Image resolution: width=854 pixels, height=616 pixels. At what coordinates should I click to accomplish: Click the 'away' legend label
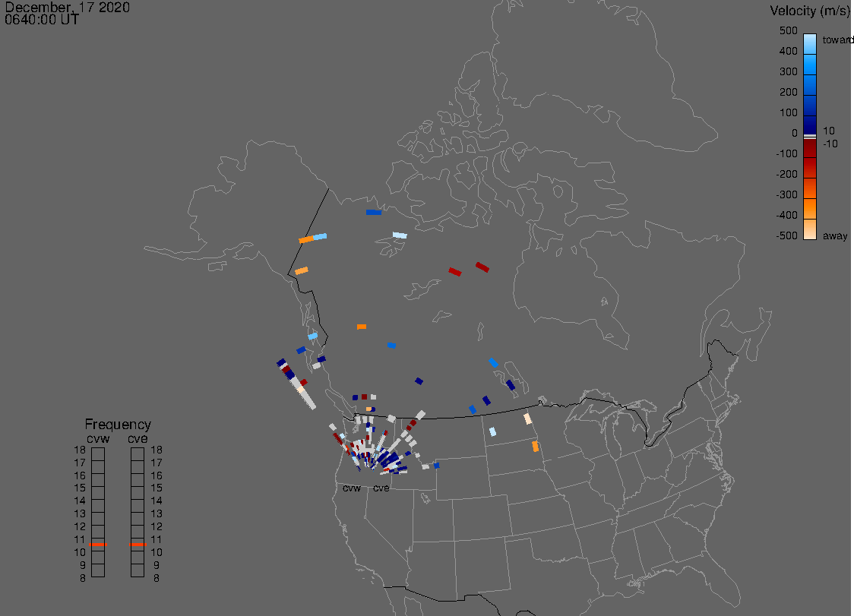pyautogui.click(x=835, y=236)
